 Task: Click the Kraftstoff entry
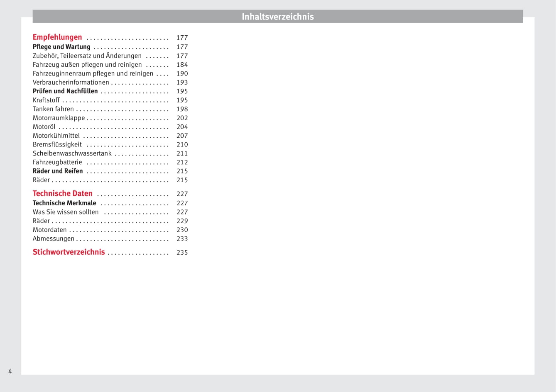[46, 100]
